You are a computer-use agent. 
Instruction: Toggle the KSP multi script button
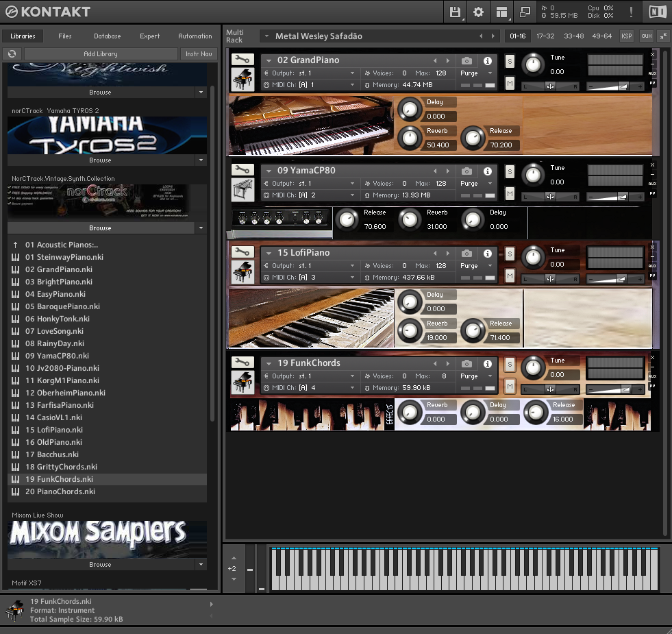click(x=627, y=36)
